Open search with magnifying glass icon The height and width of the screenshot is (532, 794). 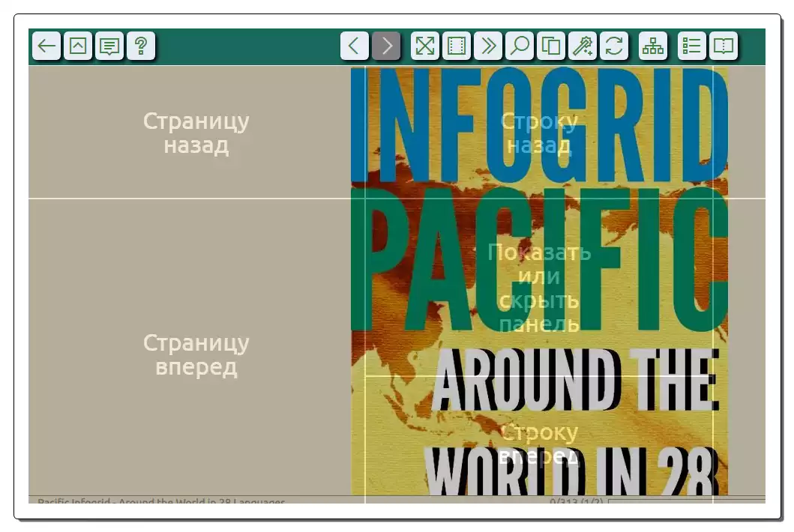pyautogui.click(x=520, y=46)
